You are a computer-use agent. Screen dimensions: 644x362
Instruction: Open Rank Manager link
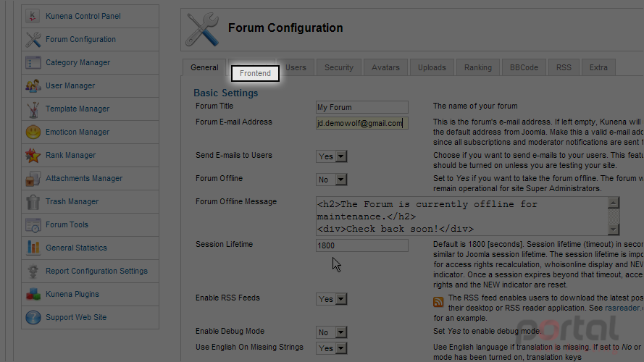tap(71, 155)
